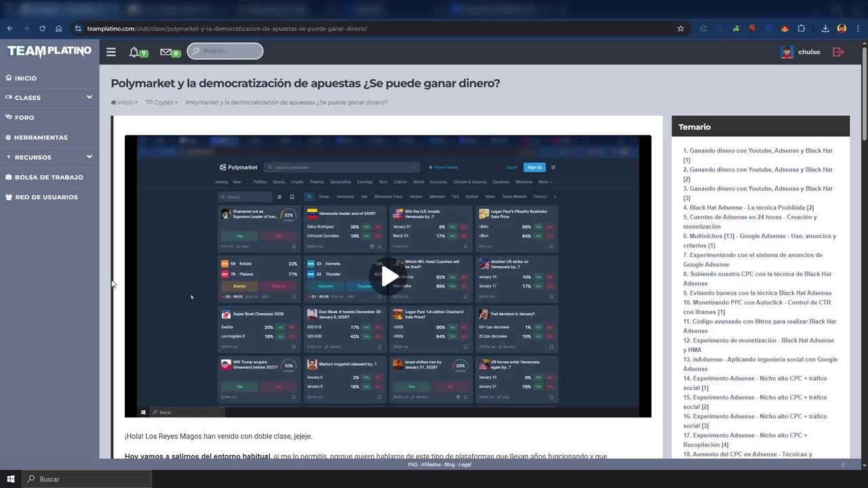Click the Team Platino logo
868x488 pixels.
pyautogui.click(x=50, y=52)
